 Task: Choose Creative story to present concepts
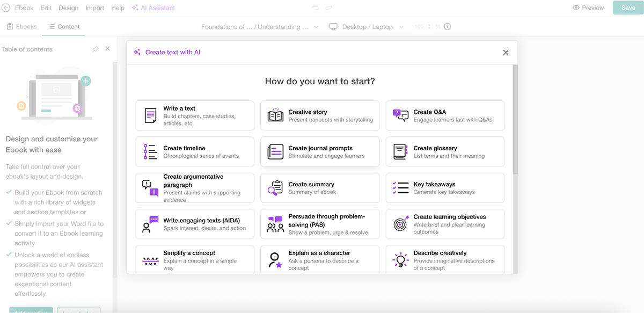pos(320,115)
